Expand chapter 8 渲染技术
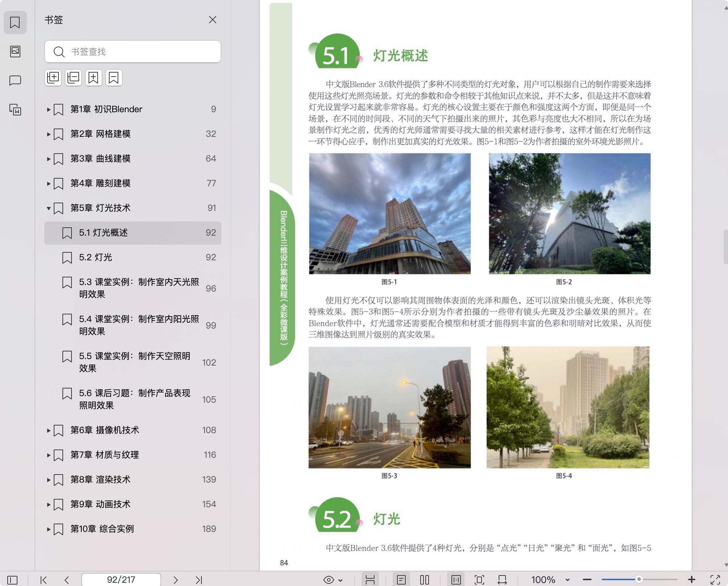This screenshot has height=586, width=728. [48, 480]
